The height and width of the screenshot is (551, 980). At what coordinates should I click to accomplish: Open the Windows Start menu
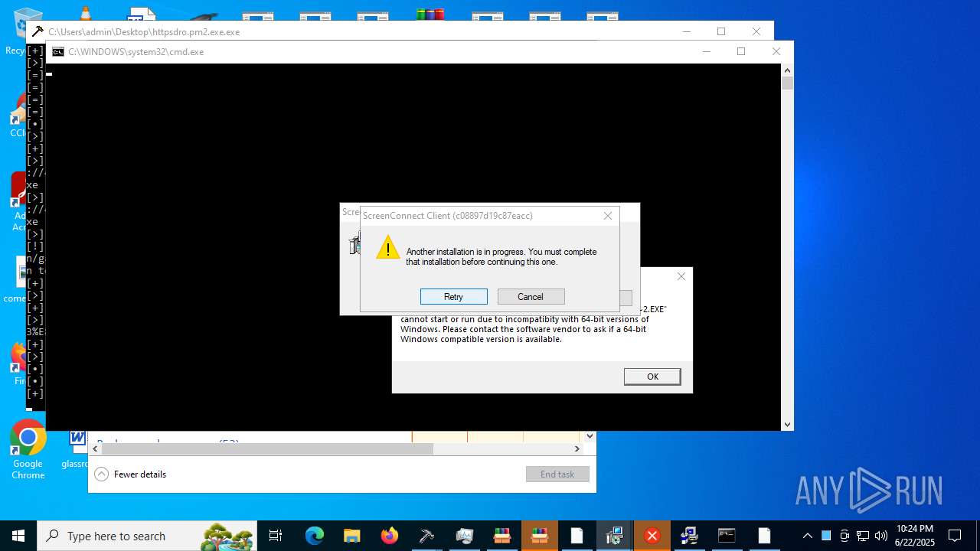pyautogui.click(x=18, y=536)
